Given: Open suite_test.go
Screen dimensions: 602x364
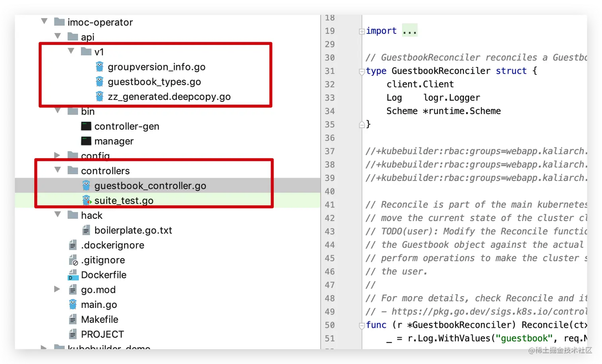Looking at the screenshot, I should click(x=124, y=200).
